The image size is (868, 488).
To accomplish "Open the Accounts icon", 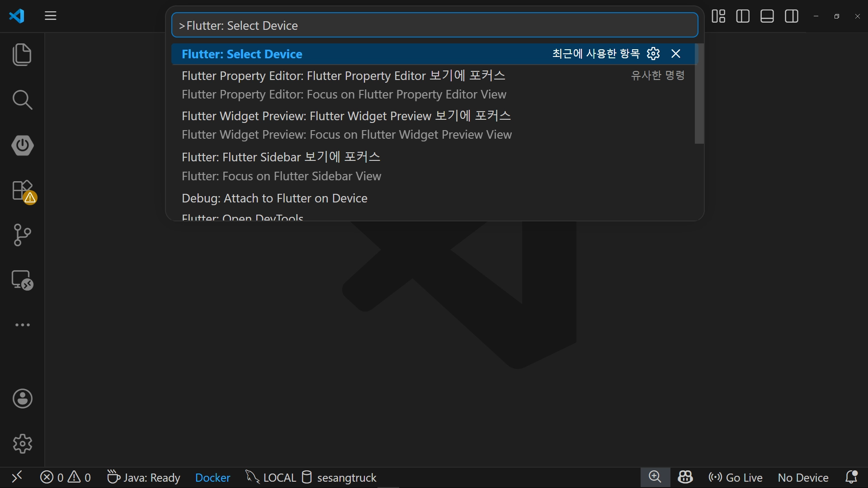I will 22,399.
